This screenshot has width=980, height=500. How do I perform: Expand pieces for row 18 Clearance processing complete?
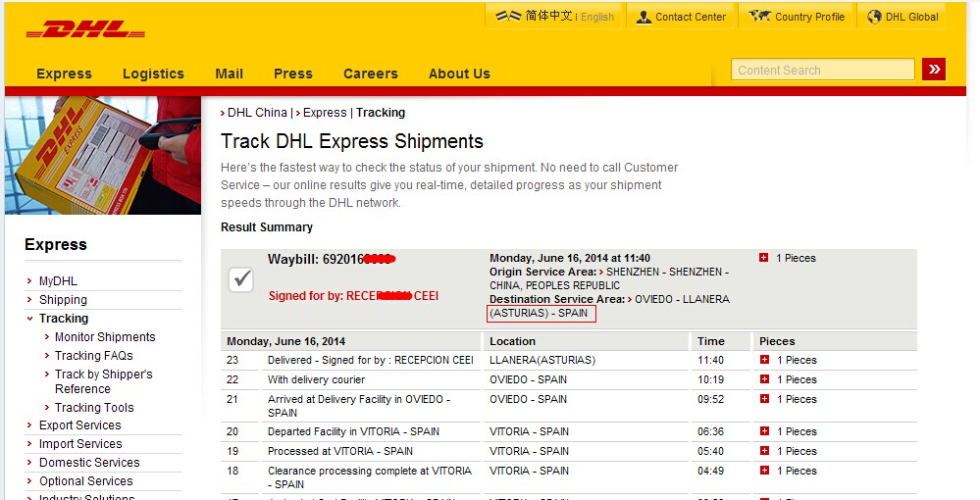(764, 470)
